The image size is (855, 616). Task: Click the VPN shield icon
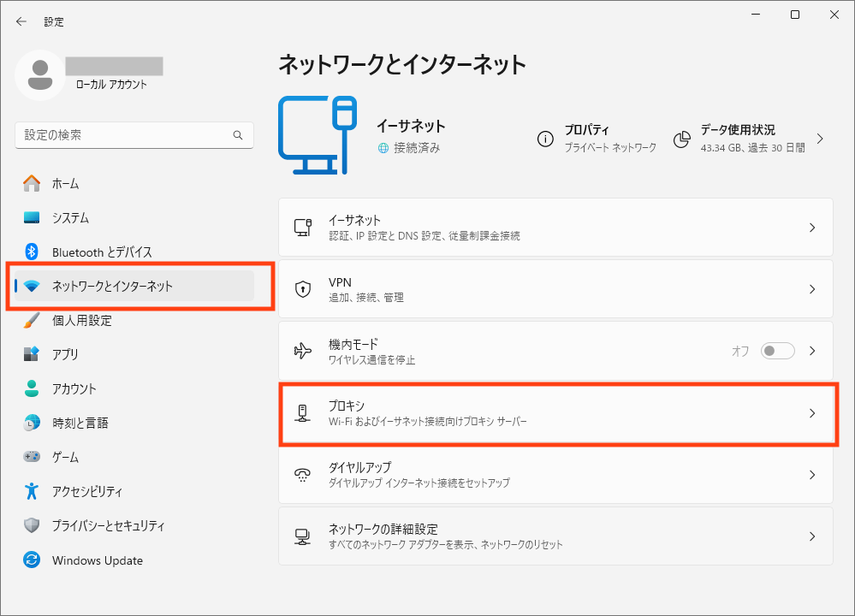302,289
